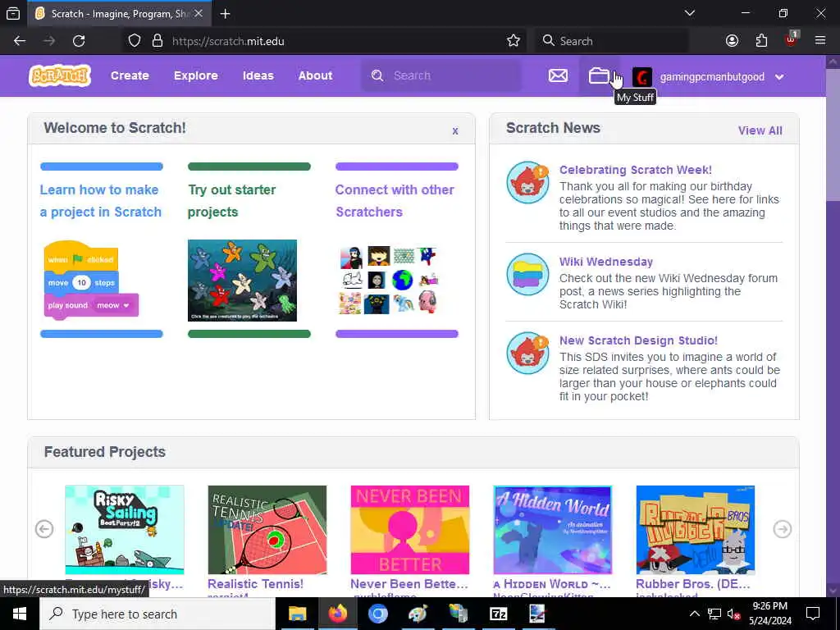
Task: Click the Type here to search box
Action: [x=157, y=614]
